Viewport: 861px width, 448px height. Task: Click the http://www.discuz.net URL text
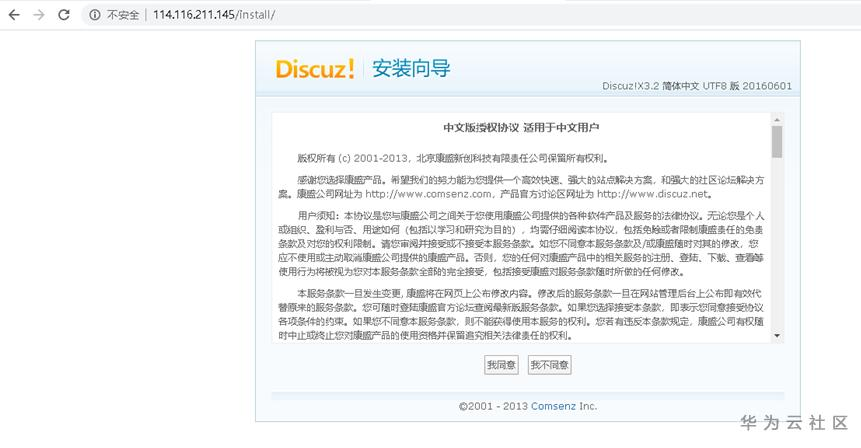[653, 194]
